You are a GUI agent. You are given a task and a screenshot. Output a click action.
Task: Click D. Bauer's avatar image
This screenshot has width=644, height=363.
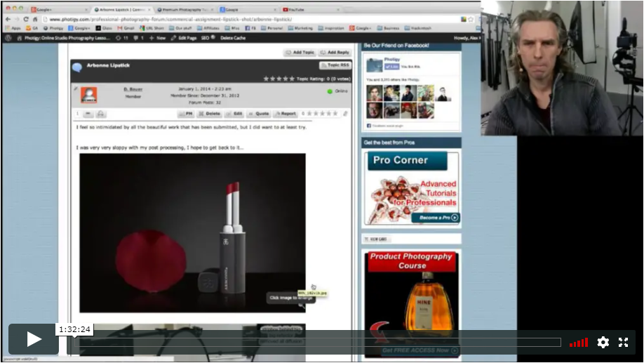point(88,95)
